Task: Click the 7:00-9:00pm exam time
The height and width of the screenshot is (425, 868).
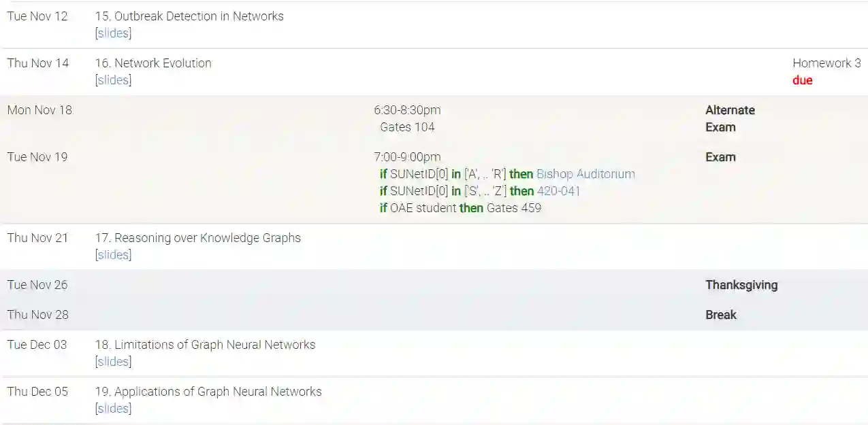Action: (x=407, y=157)
